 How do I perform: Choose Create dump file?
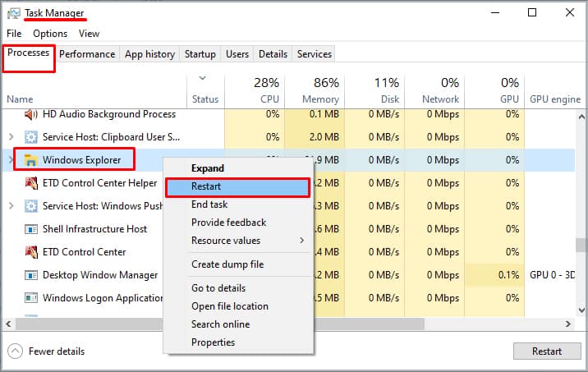(x=238, y=264)
